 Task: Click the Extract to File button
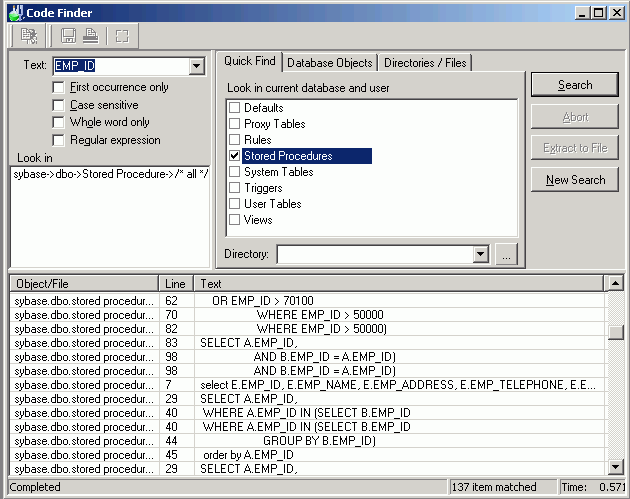pos(575,148)
